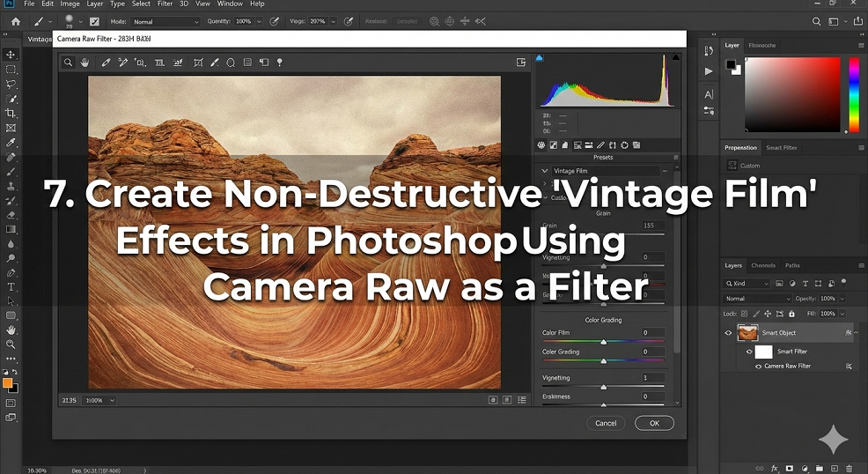The image size is (868, 474).
Task: Select the Lasso tool
Action: [x=11, y=84]
